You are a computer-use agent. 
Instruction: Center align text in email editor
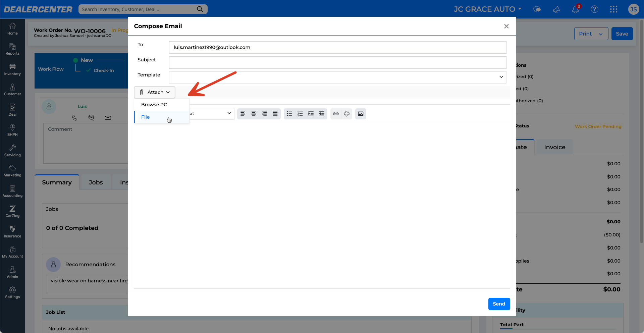254,114
